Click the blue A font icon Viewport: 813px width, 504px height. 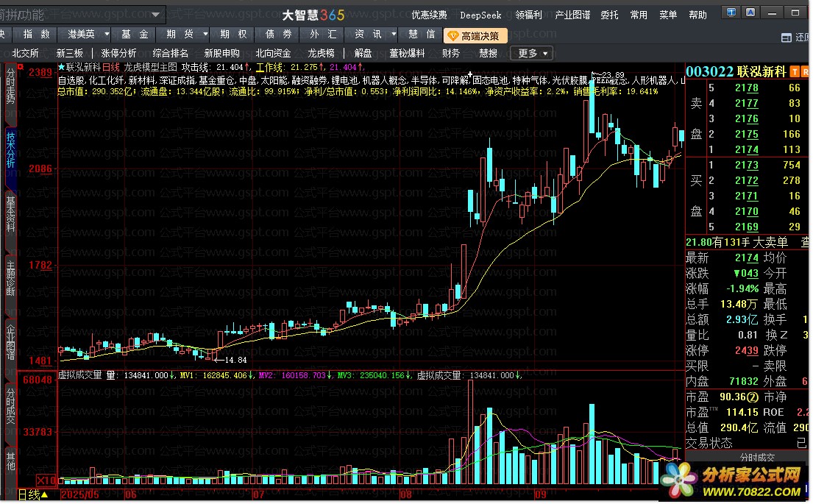(750, 13)
